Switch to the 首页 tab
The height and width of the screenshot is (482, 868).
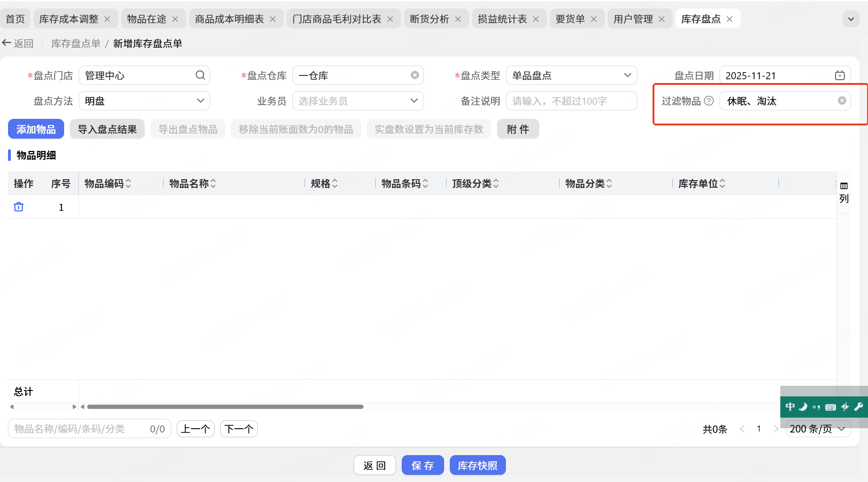[15, 19]
